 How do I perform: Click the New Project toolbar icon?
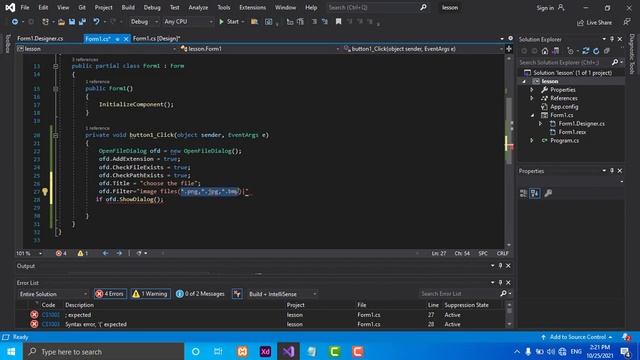(x=45, y=22)
